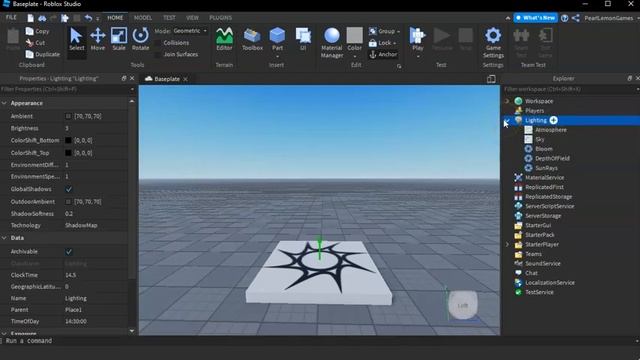Click the What's New button
640x360 pixels.
tap(536, 18)
